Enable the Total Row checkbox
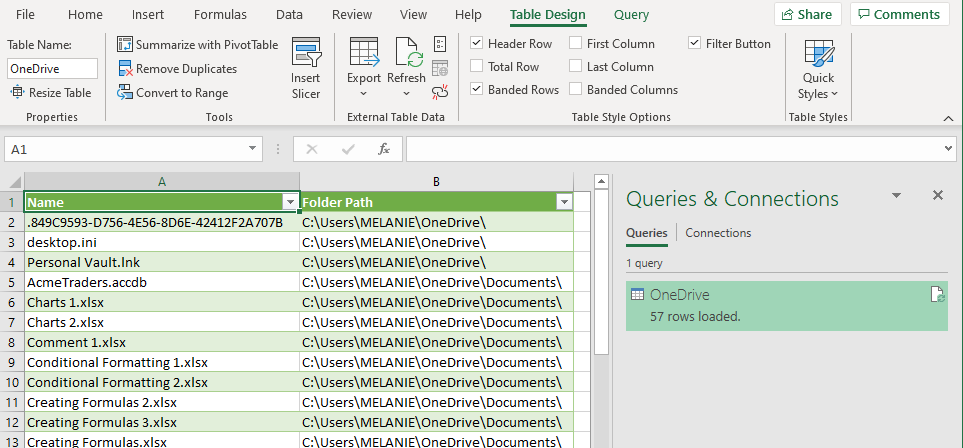Viewport: 963px width, 448px height. click(x=477, y=67)
